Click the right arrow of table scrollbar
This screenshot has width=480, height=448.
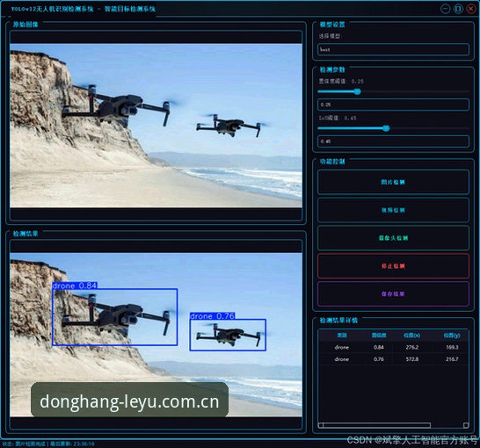coord(466,425)
